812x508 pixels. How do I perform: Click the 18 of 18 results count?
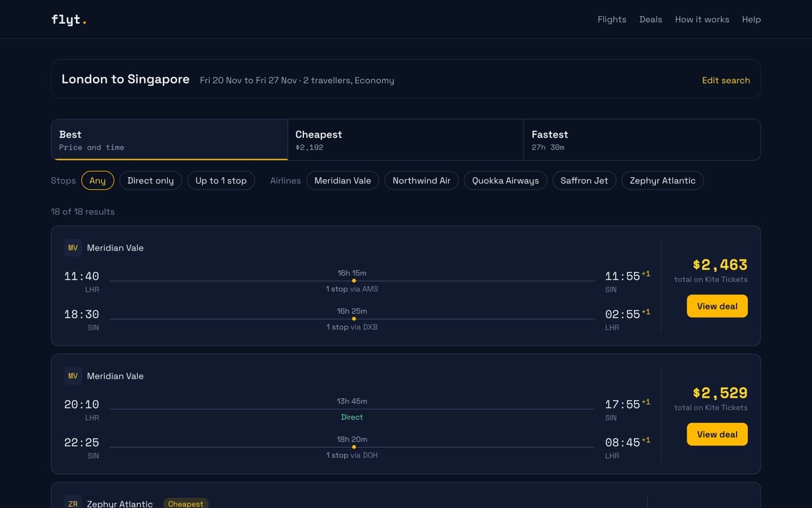(x=83, y=211)
